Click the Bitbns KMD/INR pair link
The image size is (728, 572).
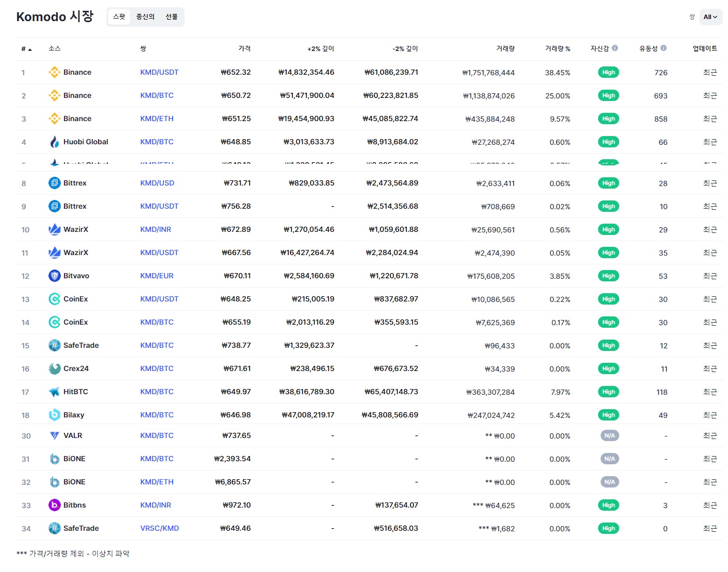(156, 505)
